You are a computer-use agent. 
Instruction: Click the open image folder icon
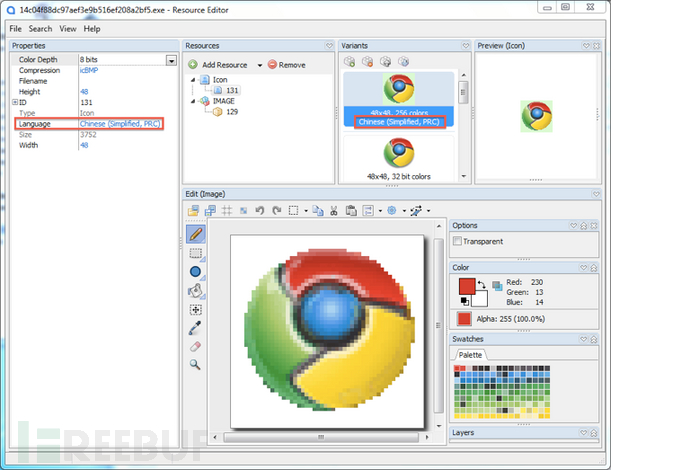click(193, 211)
